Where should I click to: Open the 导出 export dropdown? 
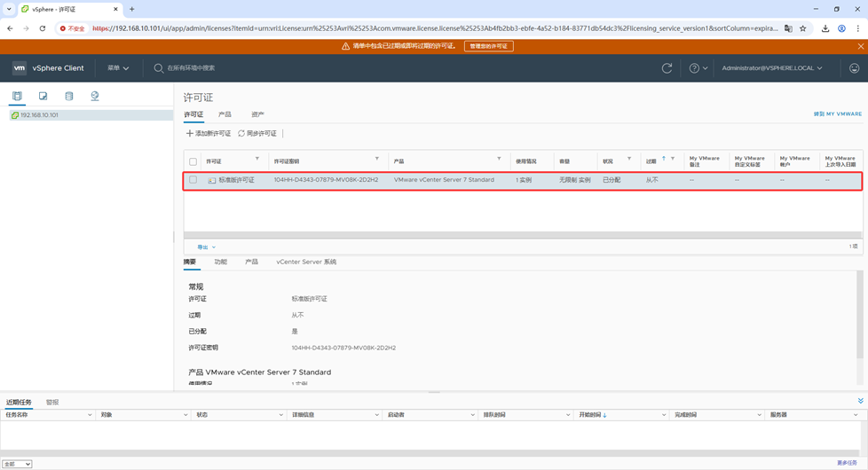206,247
